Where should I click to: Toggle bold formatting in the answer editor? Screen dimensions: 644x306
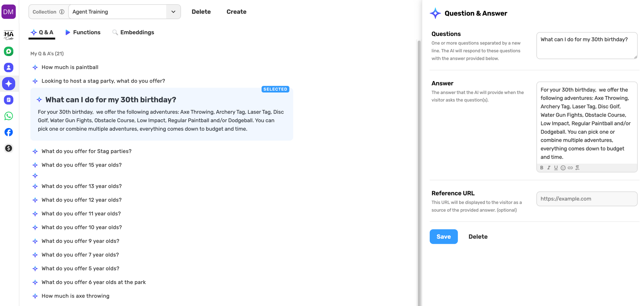(x=542, y=168)
